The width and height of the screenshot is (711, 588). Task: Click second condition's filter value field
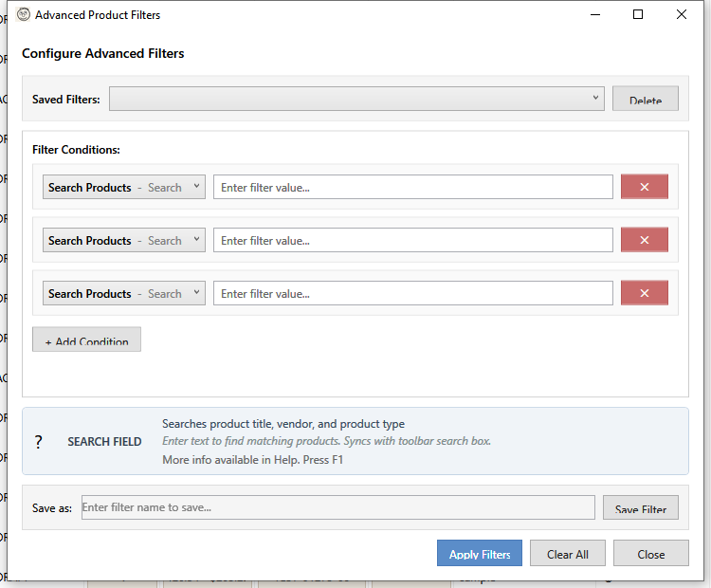point(413,240)
